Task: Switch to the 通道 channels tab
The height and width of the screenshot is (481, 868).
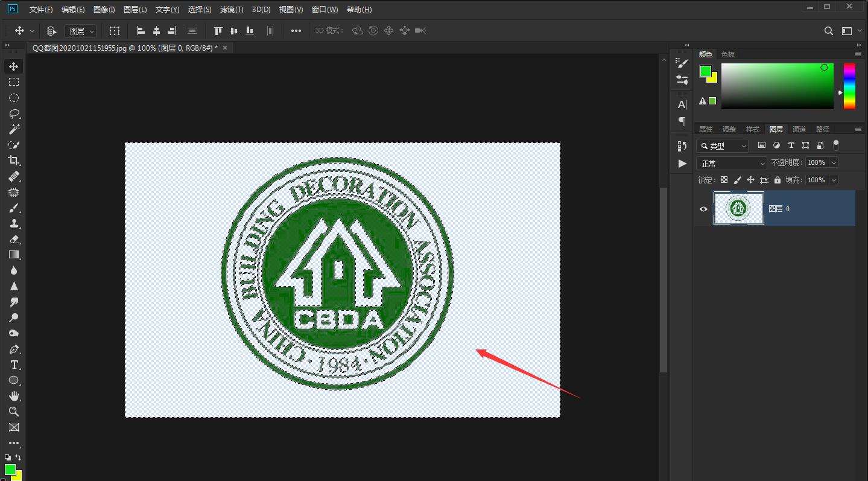Action: tap(799, 129)
